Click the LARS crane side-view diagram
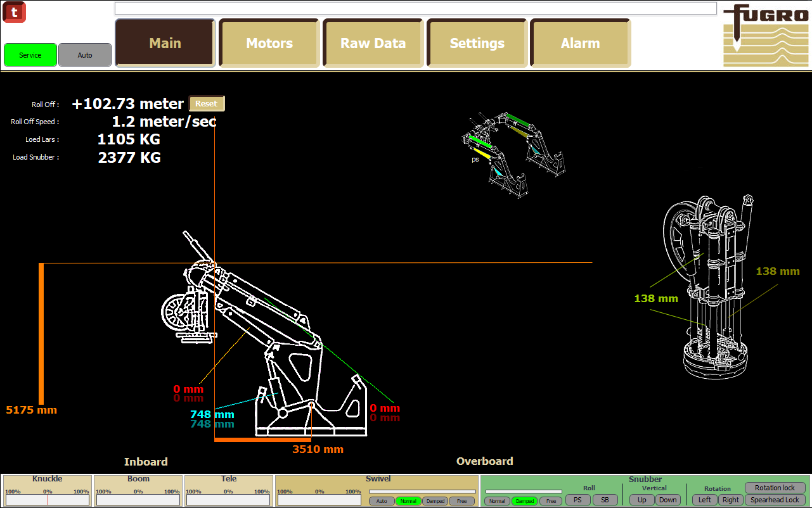Viewport: 812px width, 508px height. click(x=266, y=342)
